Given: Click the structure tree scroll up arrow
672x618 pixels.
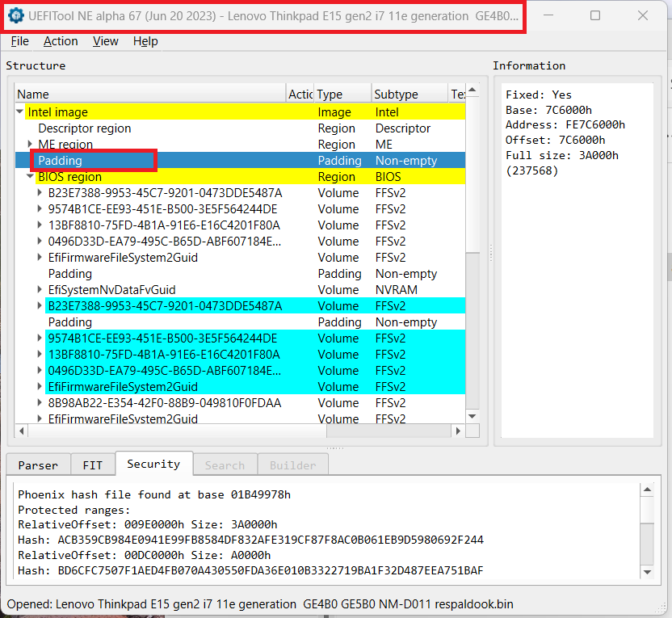Looking at the screenshot, I should click(472, 90).
